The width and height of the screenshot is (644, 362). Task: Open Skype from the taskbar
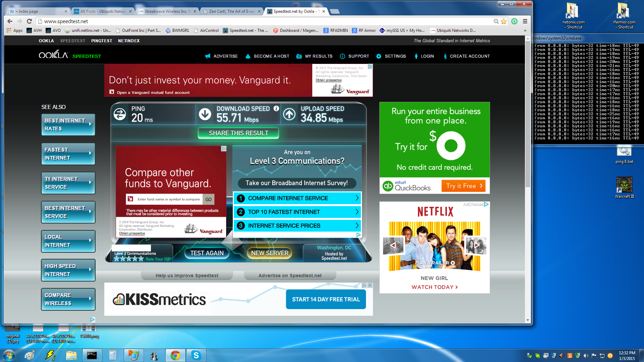coord(196,355)
